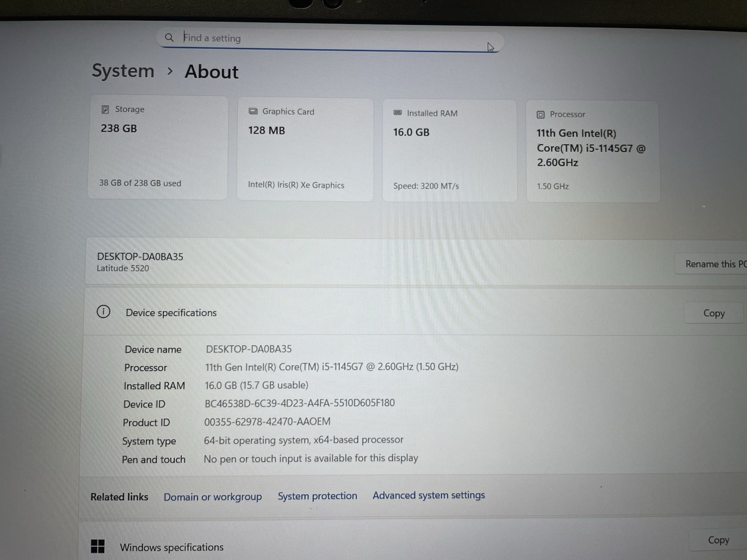Click Intel(R) Iris(R) Xe Graphics text
This screenshot has height=560, width=747.
[x=296, y=185]
